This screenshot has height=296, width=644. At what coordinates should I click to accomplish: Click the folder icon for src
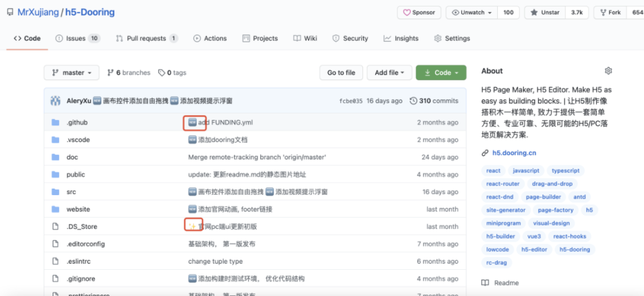coord(55,192)
